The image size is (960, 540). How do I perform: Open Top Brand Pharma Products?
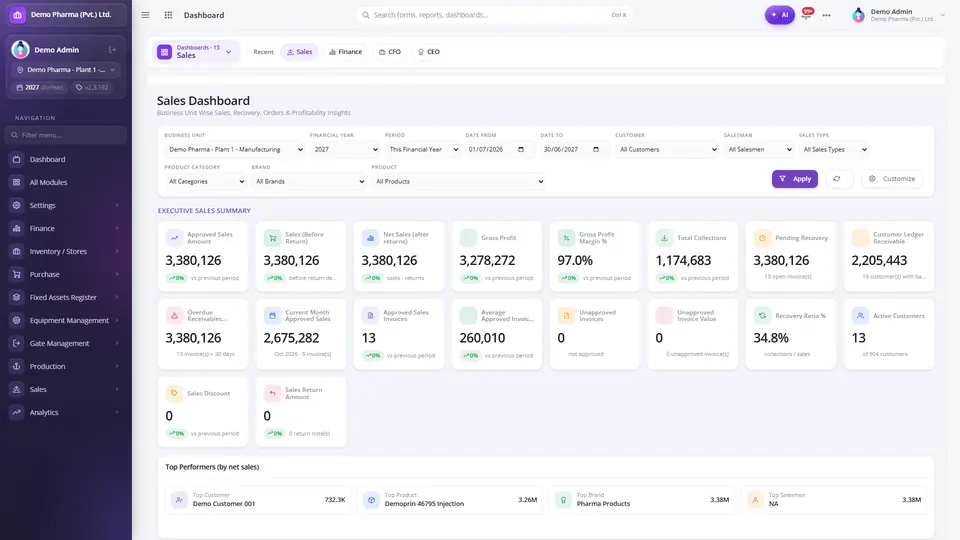643,500
